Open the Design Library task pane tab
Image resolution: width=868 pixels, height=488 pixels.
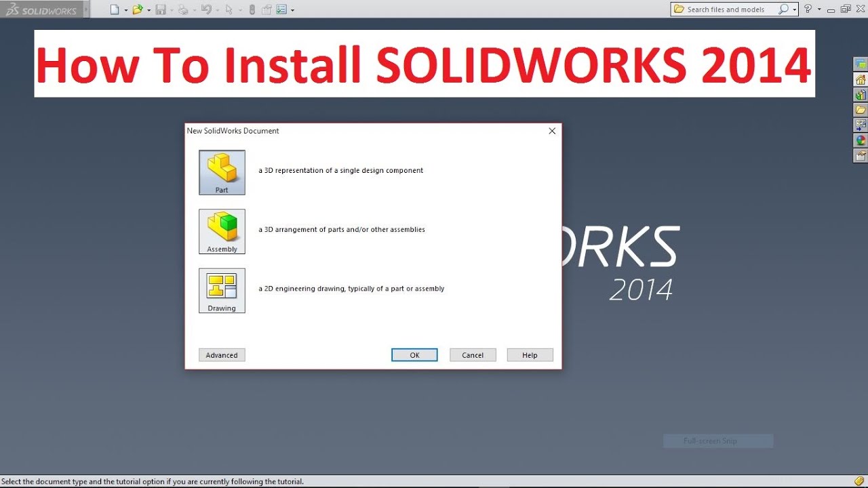[x=861, y=95]
